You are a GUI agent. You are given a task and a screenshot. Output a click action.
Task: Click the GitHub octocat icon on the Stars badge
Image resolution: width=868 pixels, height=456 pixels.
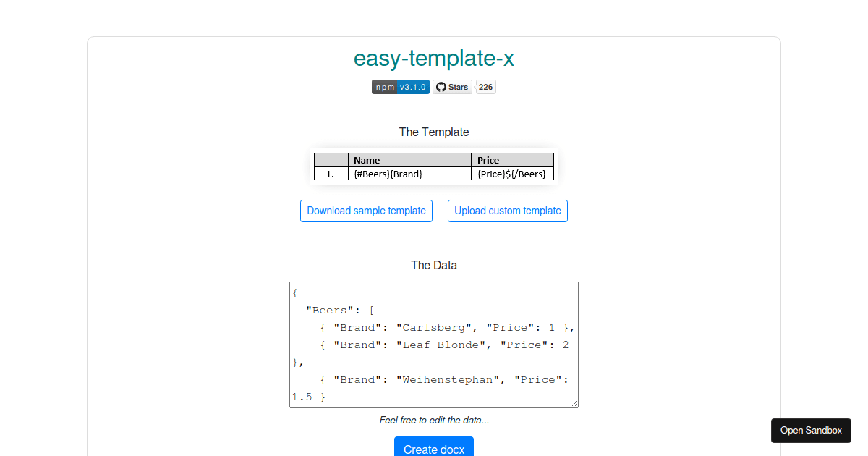441,86
